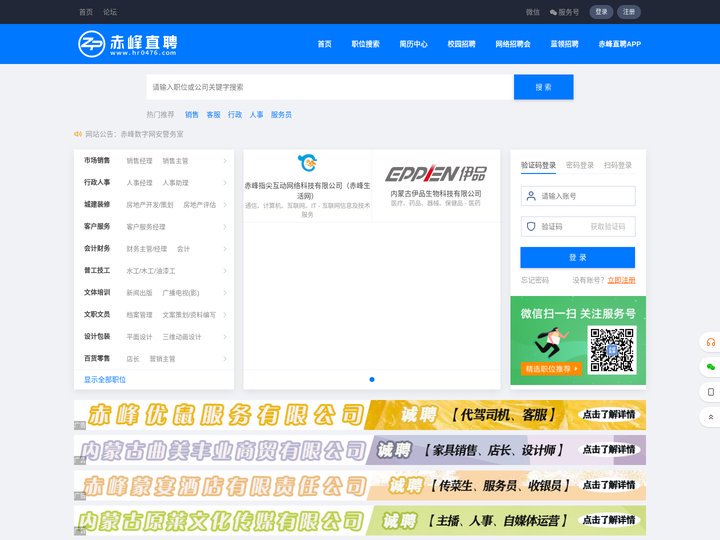720x540 pixels.
Task: Click the 注册 button in top bar
Action: [629, 12]
